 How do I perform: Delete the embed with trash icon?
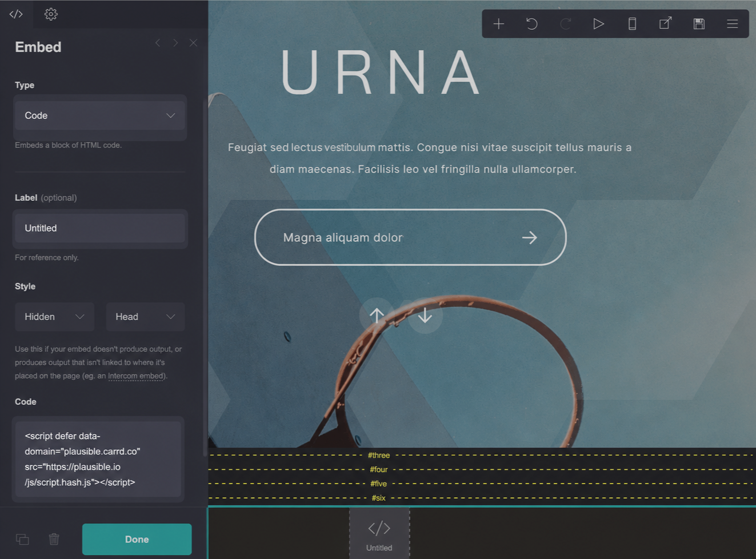click(54, 539)
